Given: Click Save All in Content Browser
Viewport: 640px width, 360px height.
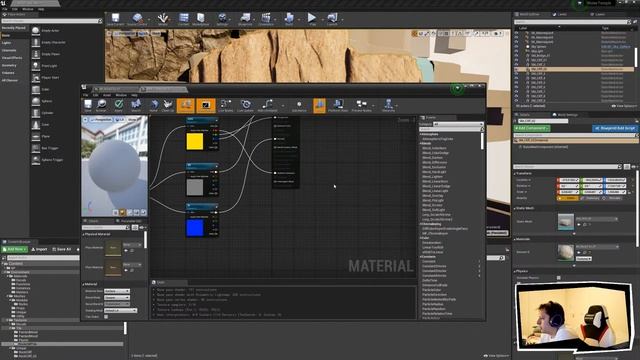Looking at the screenshot, I should click(62, 249).
